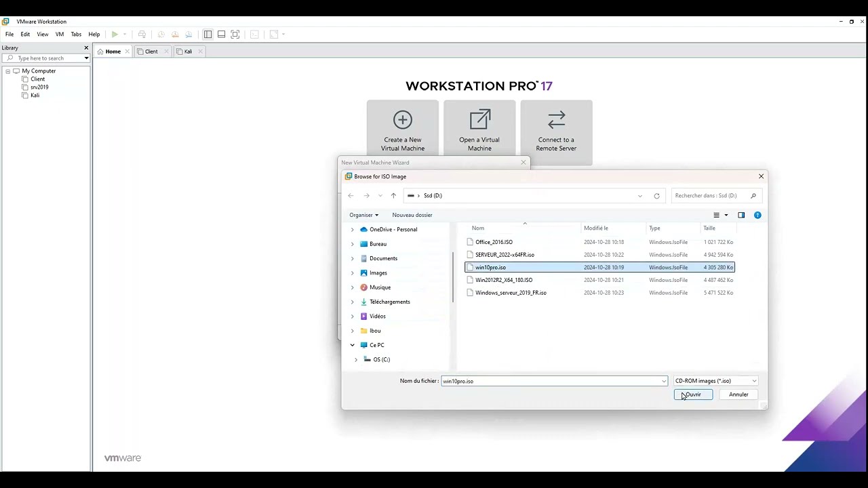Click the console view toolbar icon
Image resolution: width=868 pixels, height=488 pixels.
pyautogui.click(x=254, y=34)
